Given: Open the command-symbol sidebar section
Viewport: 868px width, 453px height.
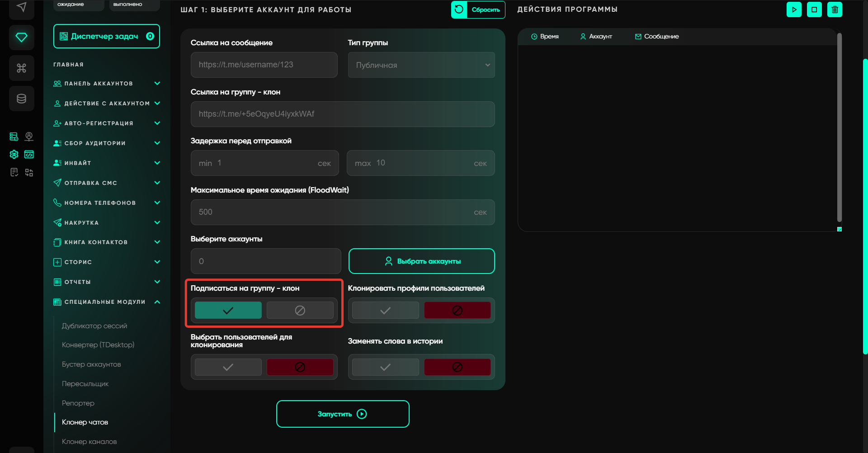Looking at the screenshot, I should pos(21,68).
